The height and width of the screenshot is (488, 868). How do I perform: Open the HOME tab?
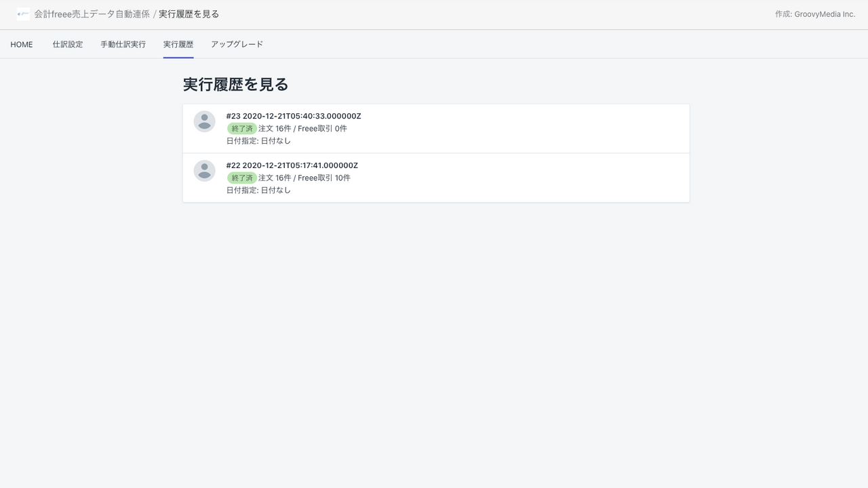pos(22,45)
